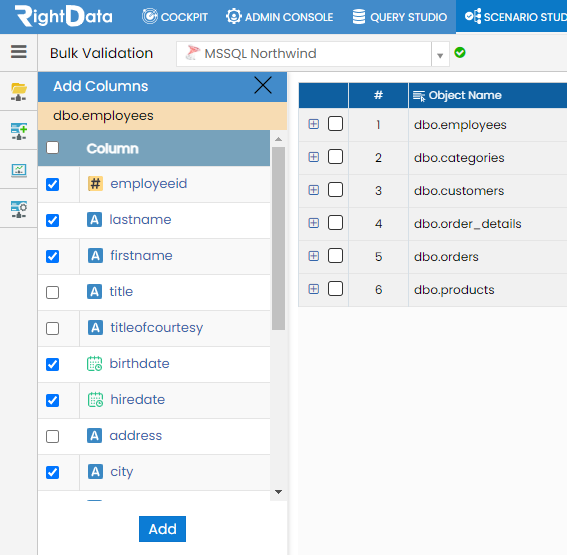This screenshot has height=555, width=567.
Task: Click the Object Name column filter icon
Action: click(x=419, y=96)
